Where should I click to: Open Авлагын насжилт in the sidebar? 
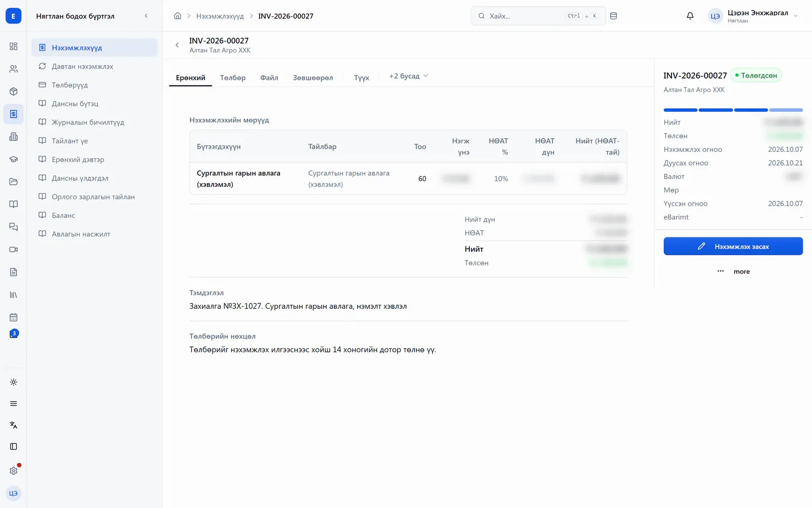(x=94, y=234)
